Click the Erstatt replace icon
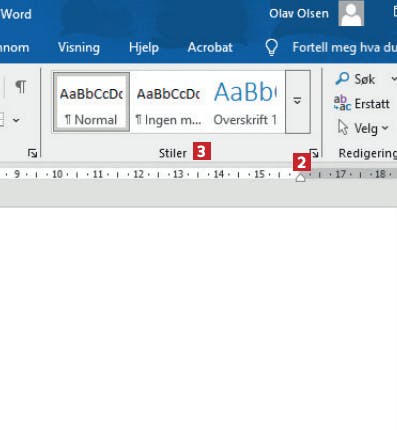This screenshot has height=430, width=397. pos(342,103)
